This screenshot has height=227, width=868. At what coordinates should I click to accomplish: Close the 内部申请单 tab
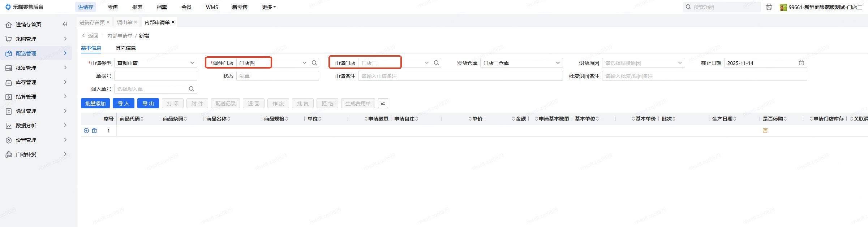tap(173, 22)
